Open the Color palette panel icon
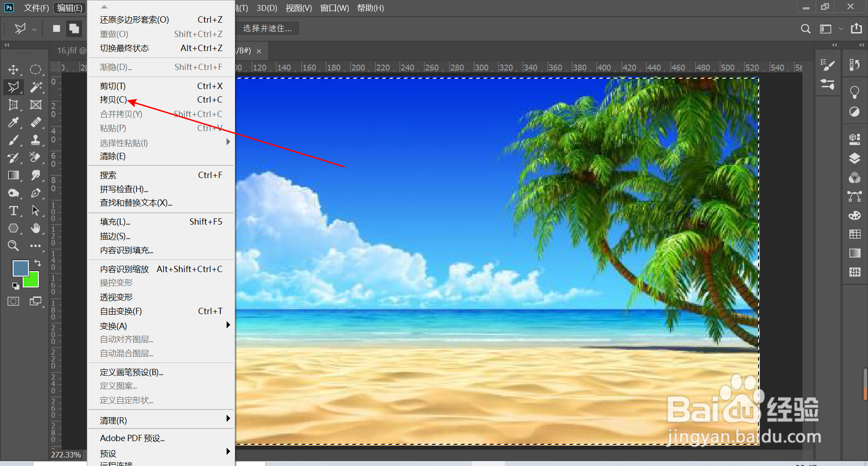 pyautogui.click(x=854, y=215)
